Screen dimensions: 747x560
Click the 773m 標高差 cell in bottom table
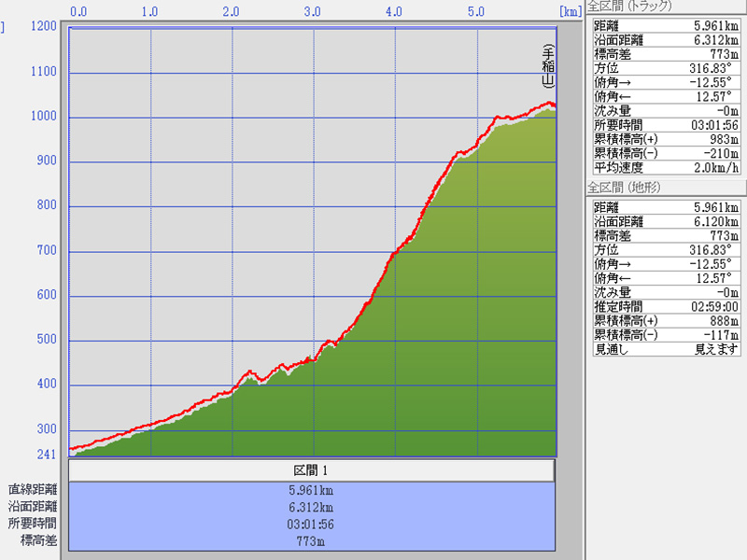click(x=311, y=540)
